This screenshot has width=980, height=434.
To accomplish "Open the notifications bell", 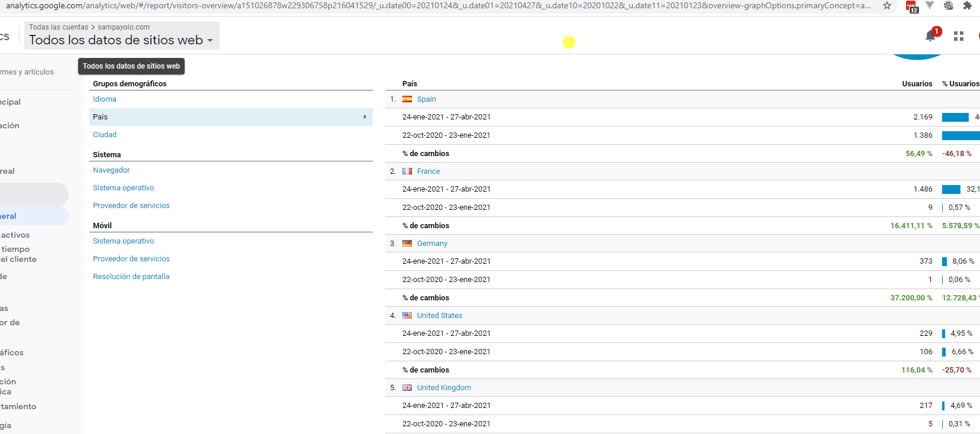I will click(x=930, y=36).
